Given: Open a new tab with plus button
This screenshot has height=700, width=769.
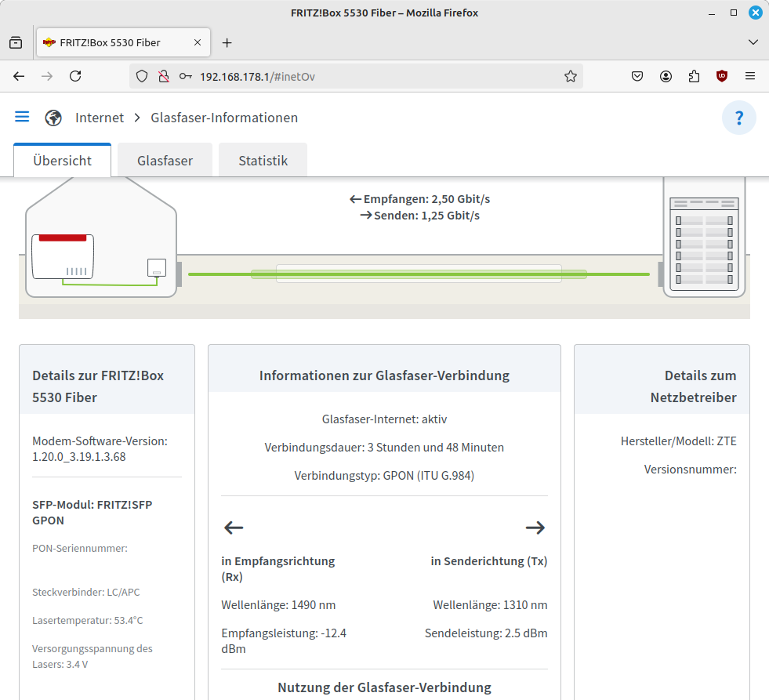Looking at the screenshot, I should (x=227, y=42).
